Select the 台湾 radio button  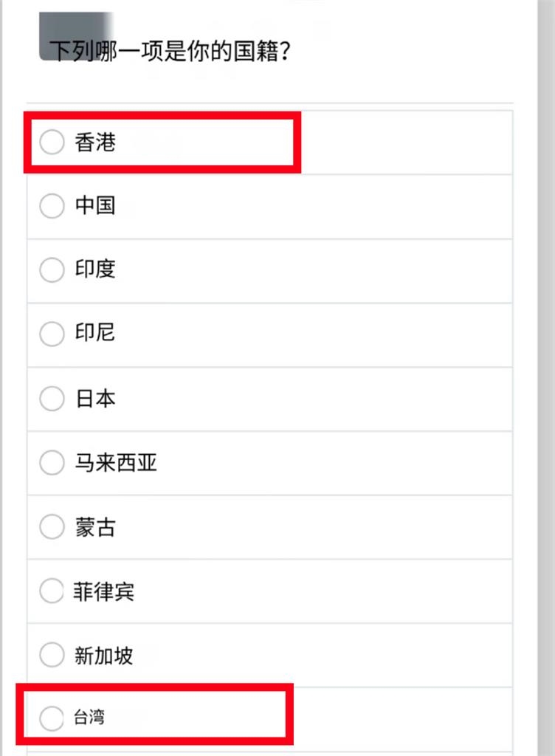tap(52, 717)
